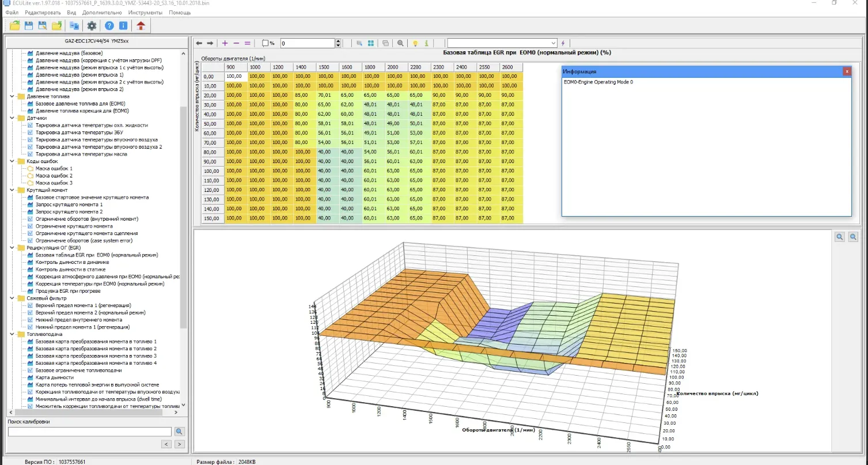Select Контроль дымности в статике item
Screen dimensions: 868x465
[x=70, y=269]
